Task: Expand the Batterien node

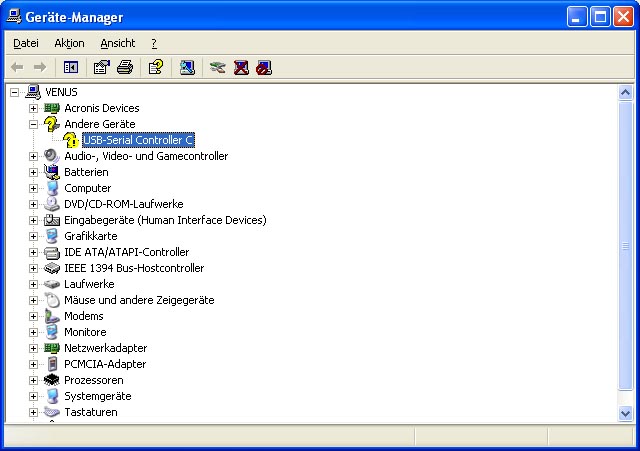Action: coord(33,172)
